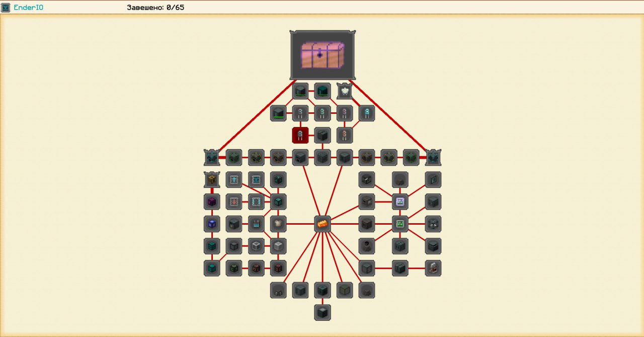Select the red down-arrow node
Viewport: 644px width, 337px height.
pyautogui.click(x=234, y=201)
